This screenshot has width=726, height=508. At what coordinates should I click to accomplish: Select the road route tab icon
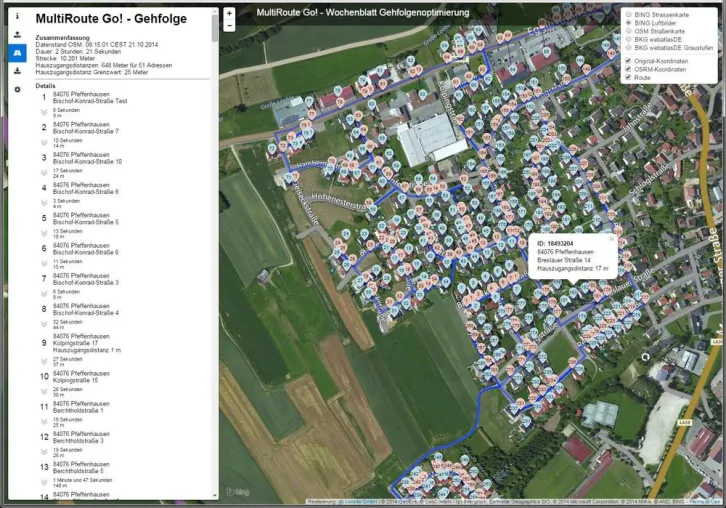[x=17, y=53]
